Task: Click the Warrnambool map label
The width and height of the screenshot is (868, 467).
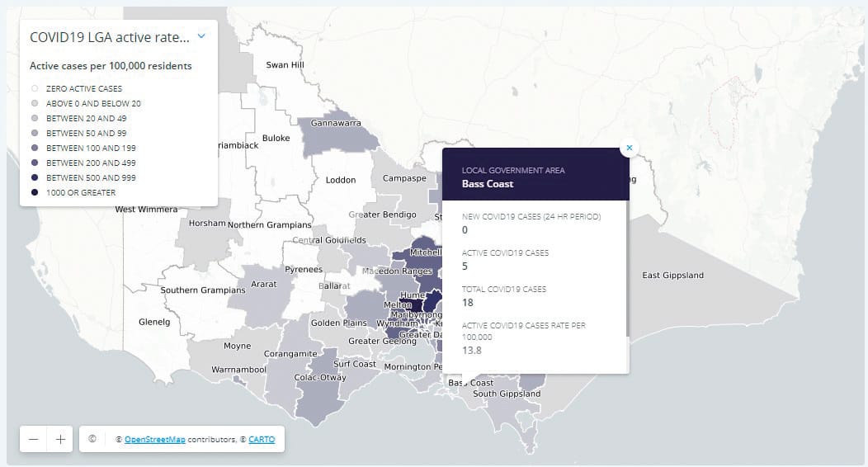Action: point(238,370)
